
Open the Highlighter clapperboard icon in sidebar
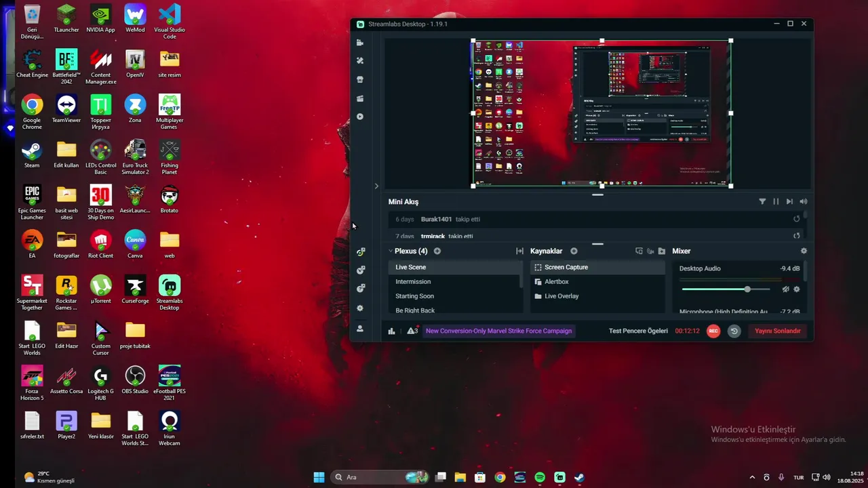point(360,98)
